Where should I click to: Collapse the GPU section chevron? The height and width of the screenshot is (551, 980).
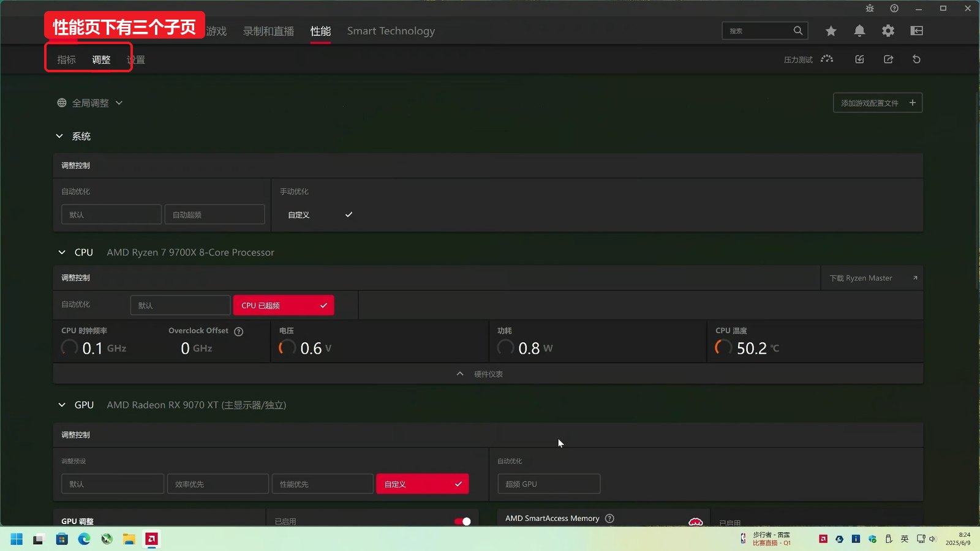click(62, 405)
